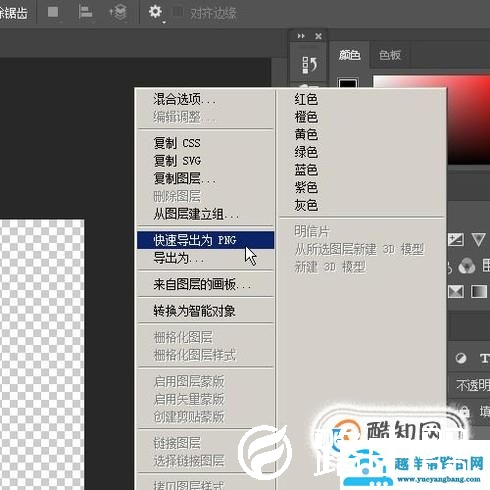Select 来自图层的画板 menu entry
The image size is (490, 490).
(x=205, y=284)
